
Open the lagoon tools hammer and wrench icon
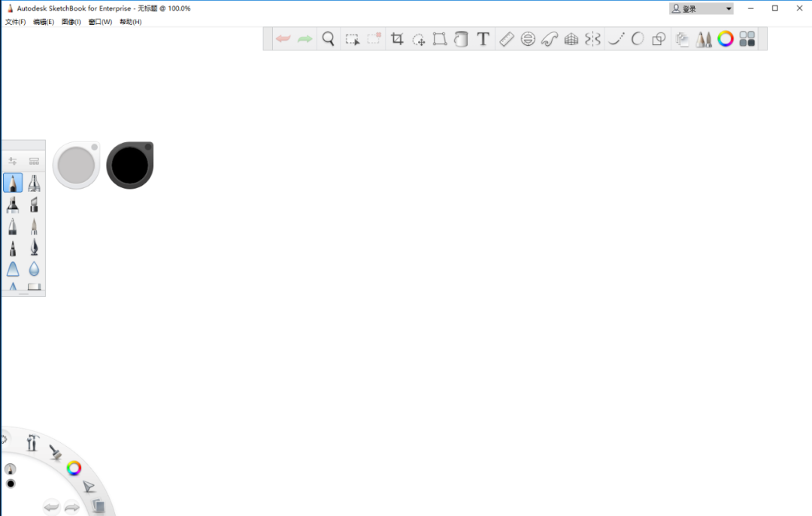[32, 443]
